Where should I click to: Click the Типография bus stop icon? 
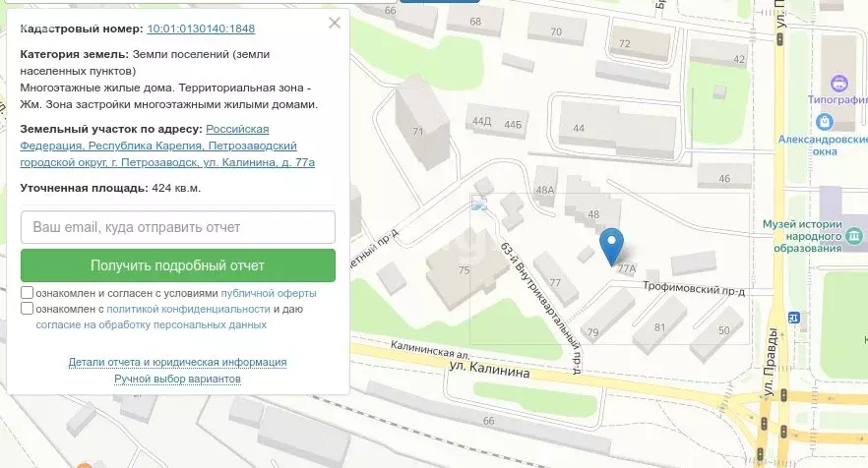click(x=839, y=85)
